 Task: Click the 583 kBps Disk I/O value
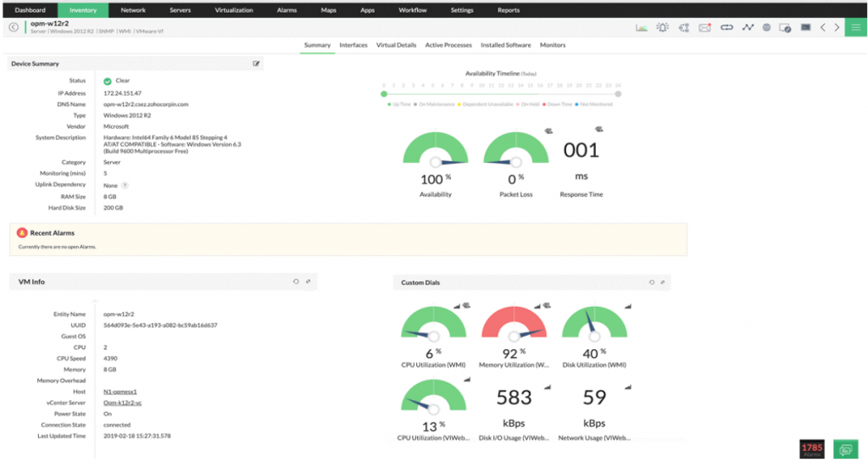point(514,397)
